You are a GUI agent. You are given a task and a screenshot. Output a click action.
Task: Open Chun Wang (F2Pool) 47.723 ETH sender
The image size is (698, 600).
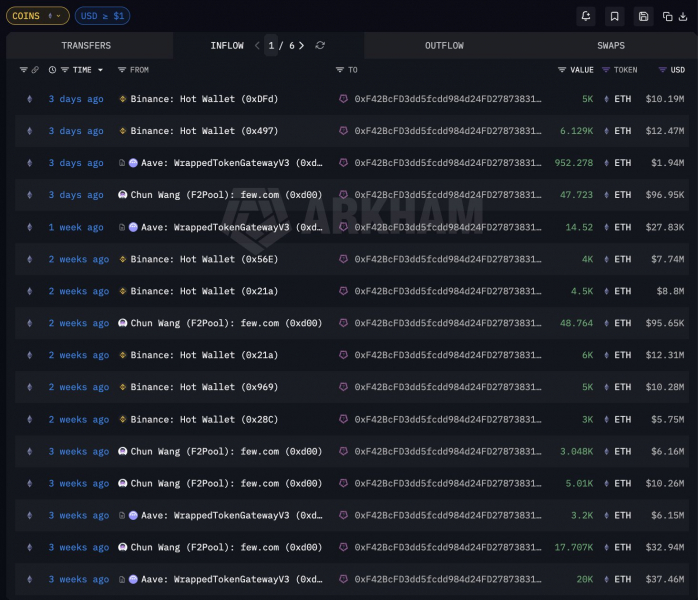(x=226, y=195)
